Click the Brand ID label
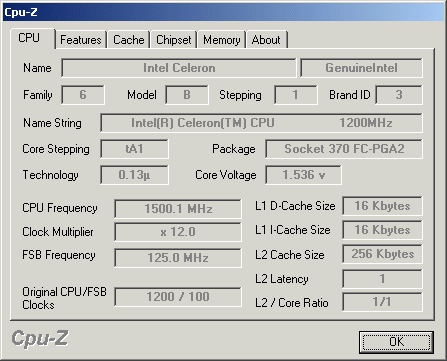447x361 pixels. (x=350, y=95)
